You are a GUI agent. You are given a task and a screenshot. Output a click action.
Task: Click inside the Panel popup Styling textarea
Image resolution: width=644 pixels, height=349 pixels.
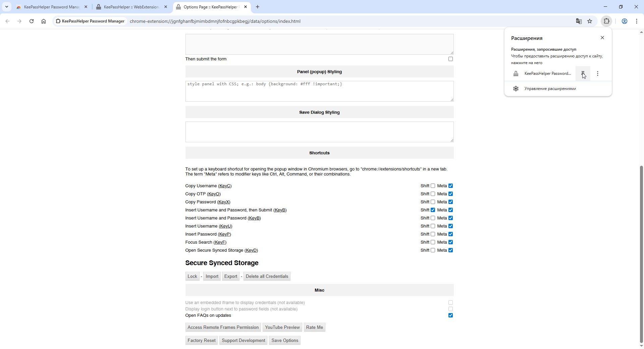coord(319,92)
